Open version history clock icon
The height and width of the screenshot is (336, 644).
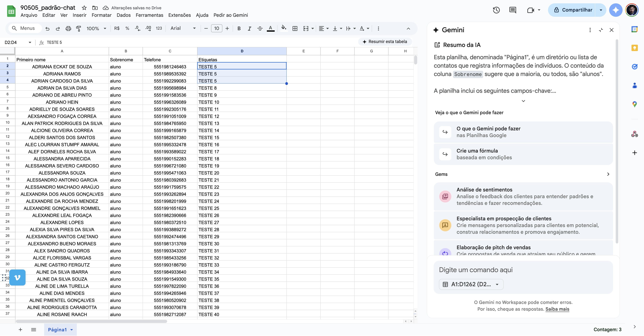(496, 10)
